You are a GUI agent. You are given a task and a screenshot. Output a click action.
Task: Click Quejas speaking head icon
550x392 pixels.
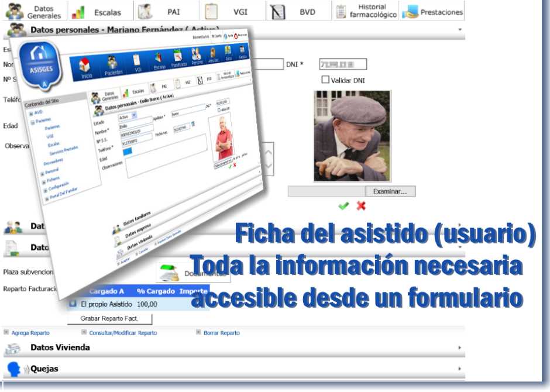click(x=15, y=369)
